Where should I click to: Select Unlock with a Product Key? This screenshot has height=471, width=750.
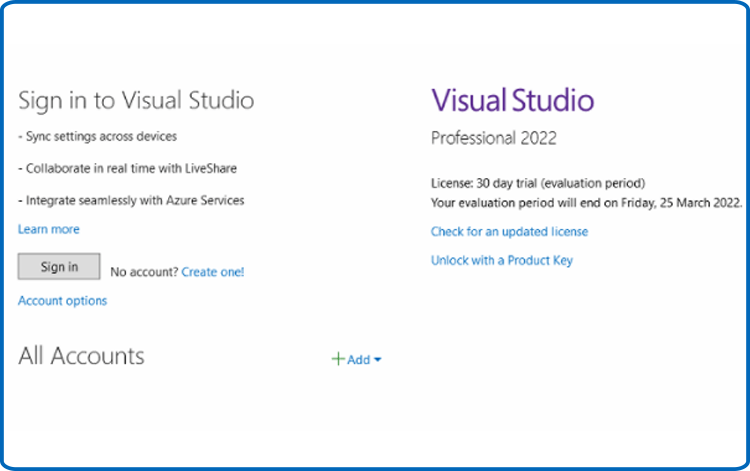point(502,261)
